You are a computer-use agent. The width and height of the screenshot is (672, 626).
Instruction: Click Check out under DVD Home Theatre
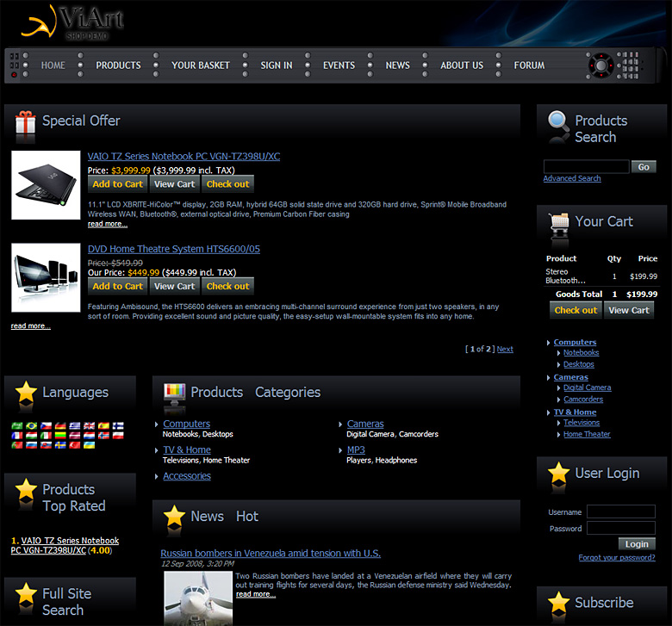tap(227, 286)
